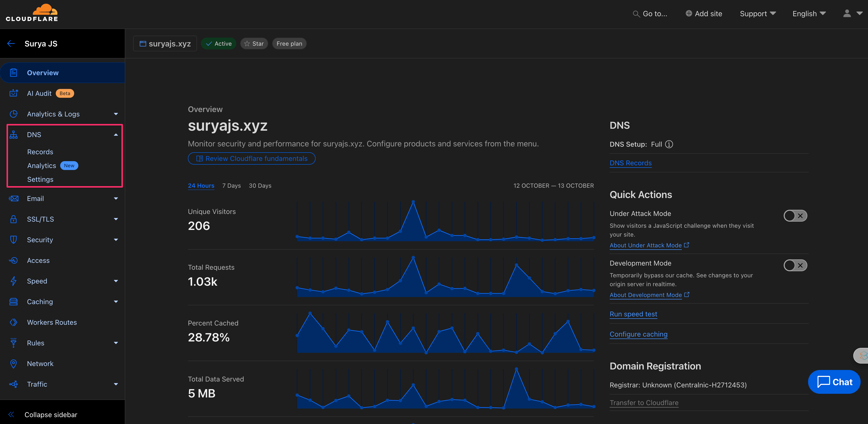The image size is (868, 424).
Task: Click the Active status badge
Action: [x=218, y=43]
